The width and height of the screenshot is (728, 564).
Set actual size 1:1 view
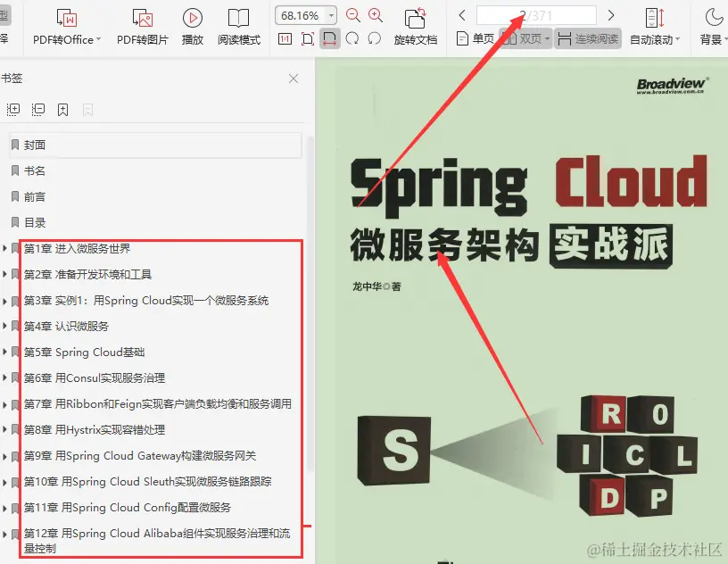285,39
